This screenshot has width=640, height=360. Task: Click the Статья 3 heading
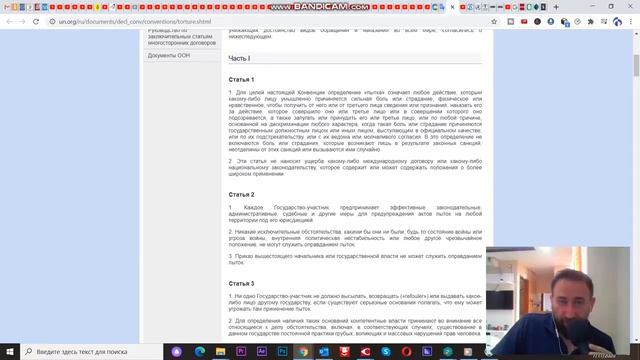click(241, 283)
